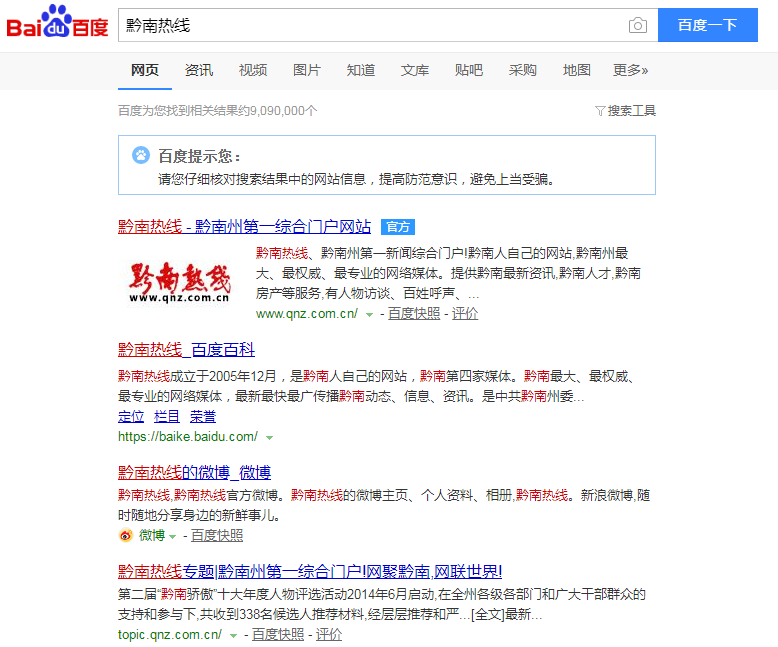Switch to the 图片 tab
This screenshot has height=647, width=778.
pos(307,70)
